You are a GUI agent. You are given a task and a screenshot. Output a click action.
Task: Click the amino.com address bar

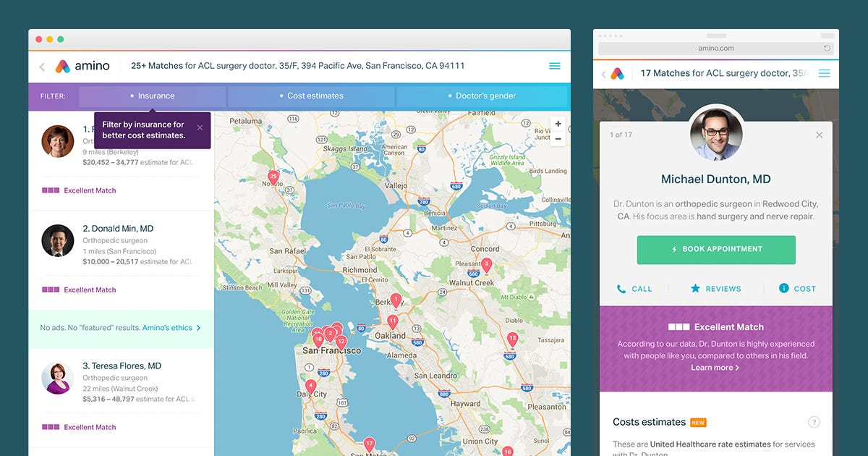(x=715, y=48)
